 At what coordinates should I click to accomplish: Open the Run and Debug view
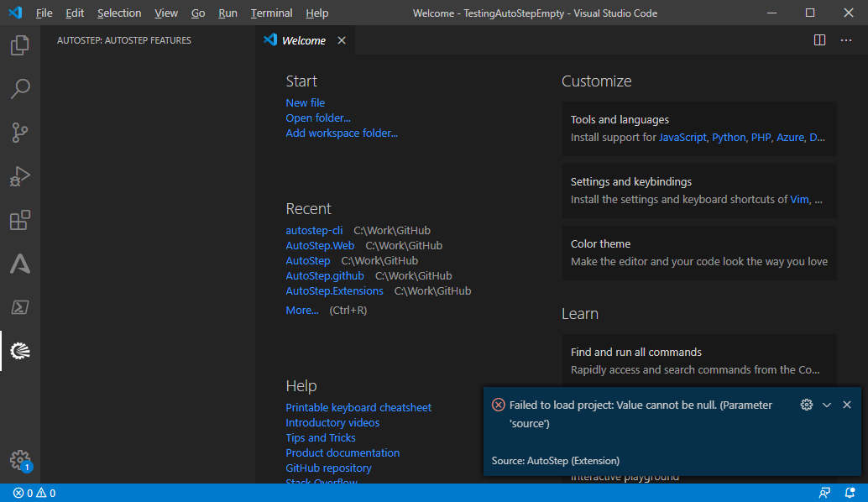point(20,176)
